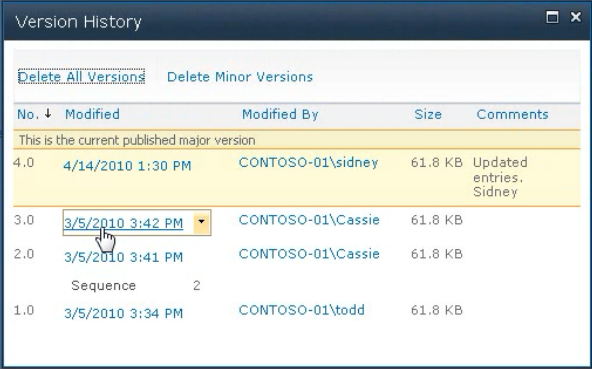Open the 3/5/2010 3:34 PM version

pos(123,313)
